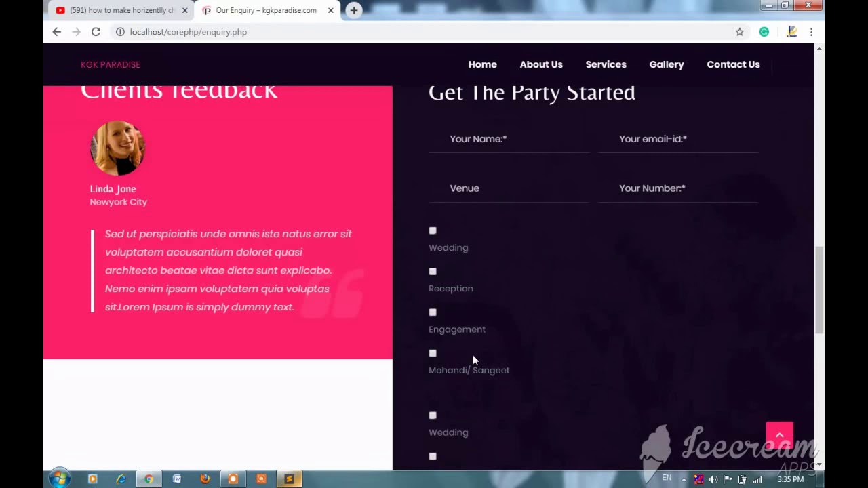Click the KGK PARADISE logo link
This screenshot has height=488, width=868.
point(111,64)
